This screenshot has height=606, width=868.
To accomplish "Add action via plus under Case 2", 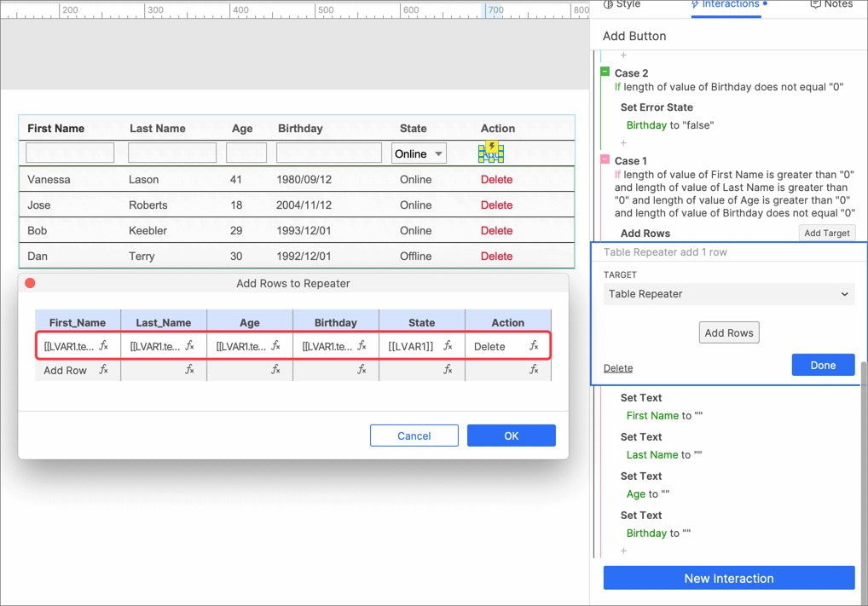I will [623, 143].
